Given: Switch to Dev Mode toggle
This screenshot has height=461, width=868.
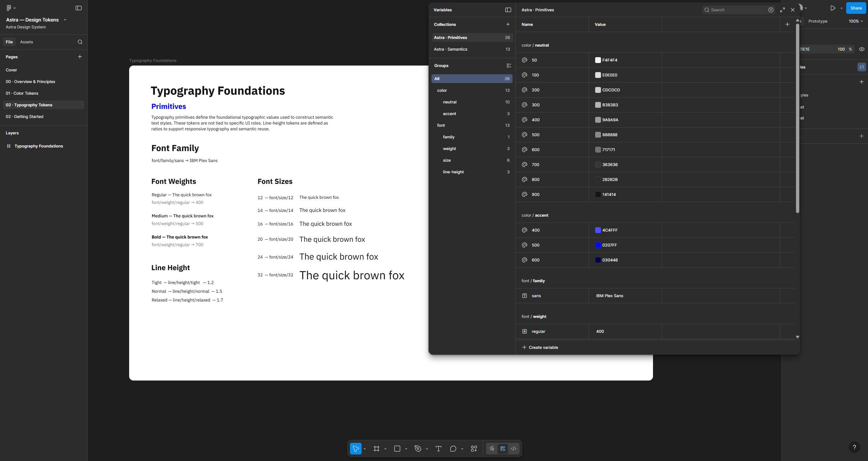Looking at the screenshot, I should click(x=514, y=449).
